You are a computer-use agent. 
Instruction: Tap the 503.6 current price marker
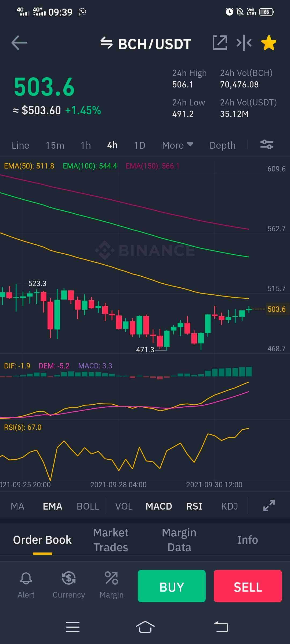pos(277,309)
